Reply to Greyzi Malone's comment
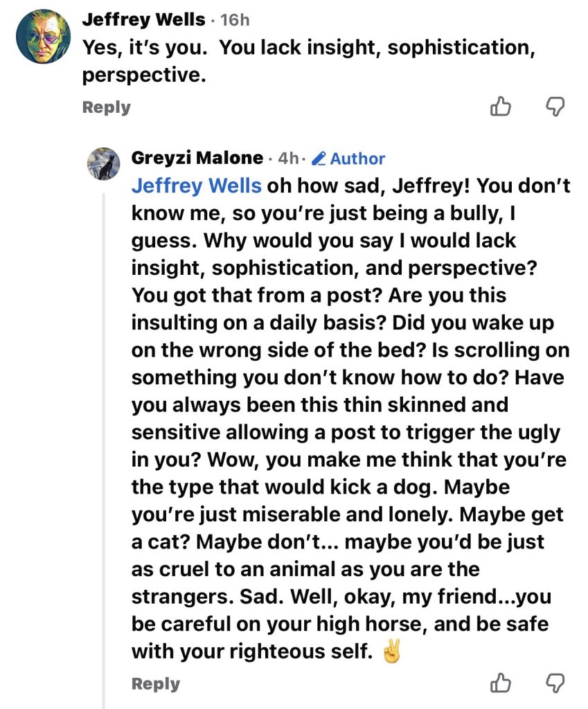Screen dimensions: 588x709 pyautogui.click(x=155, y=684)
